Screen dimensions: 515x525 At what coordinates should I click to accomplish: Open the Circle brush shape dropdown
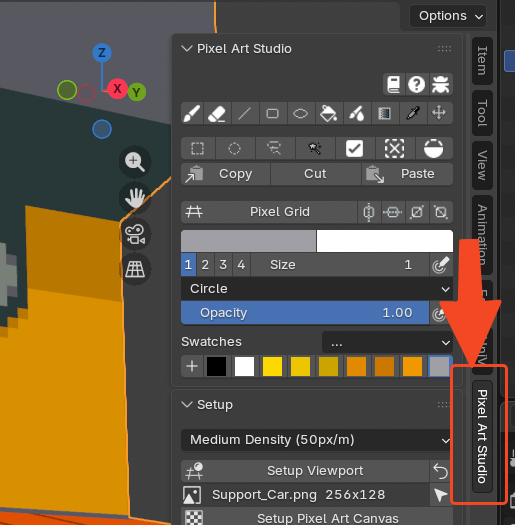(x=317, y=289)
